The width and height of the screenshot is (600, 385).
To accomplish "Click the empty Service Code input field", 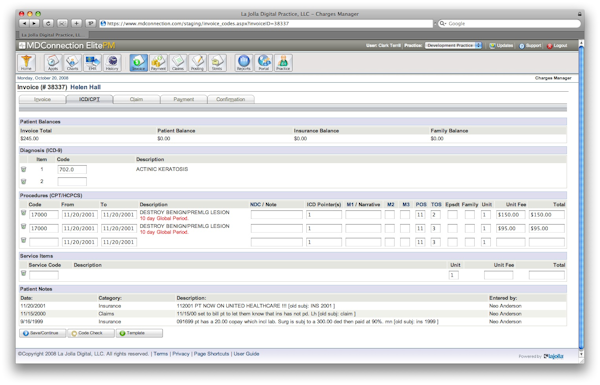I will click(44, 275).
